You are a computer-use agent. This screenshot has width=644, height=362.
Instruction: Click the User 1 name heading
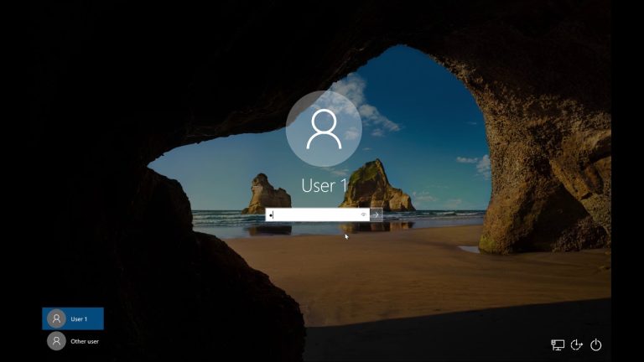pyautogui.click(x=325, y=186)
